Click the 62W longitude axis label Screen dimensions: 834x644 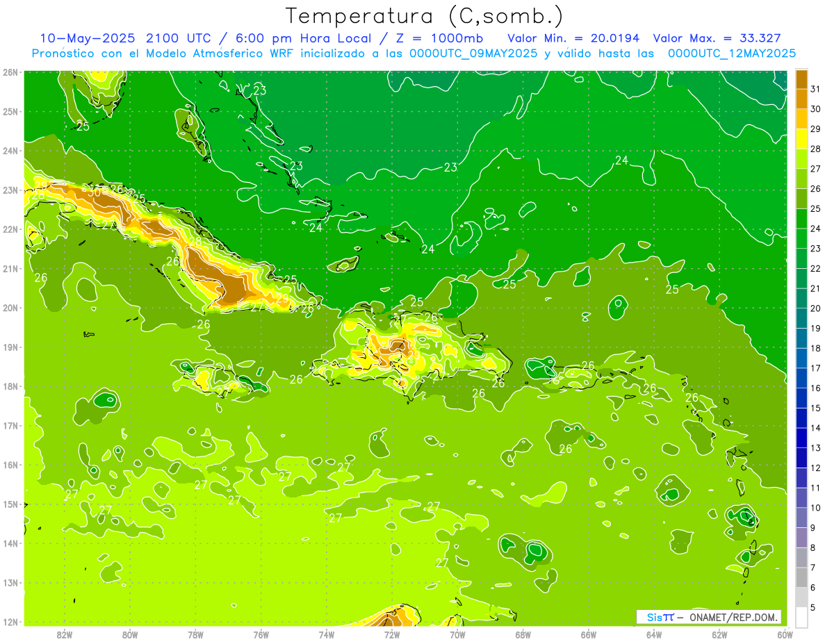coord(720,635)
